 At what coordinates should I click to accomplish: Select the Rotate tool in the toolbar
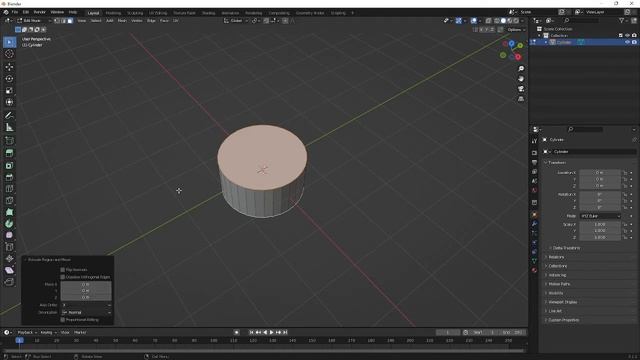tap(9, 79)
